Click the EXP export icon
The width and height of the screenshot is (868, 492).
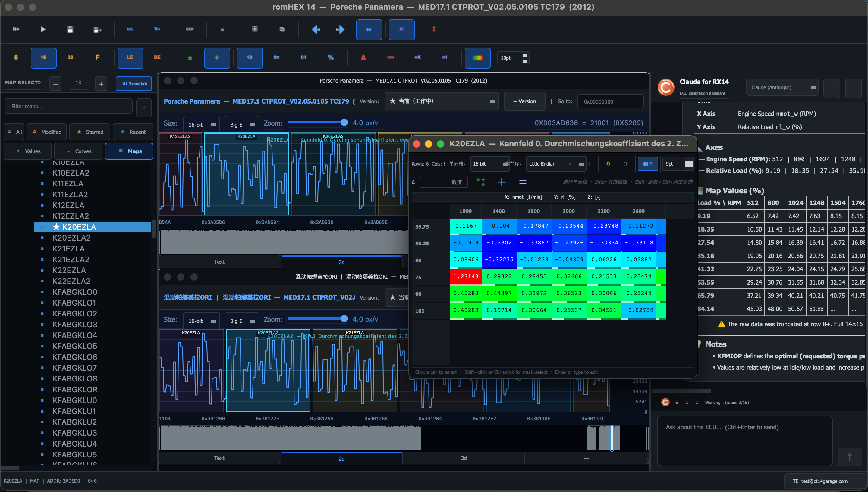190,30
